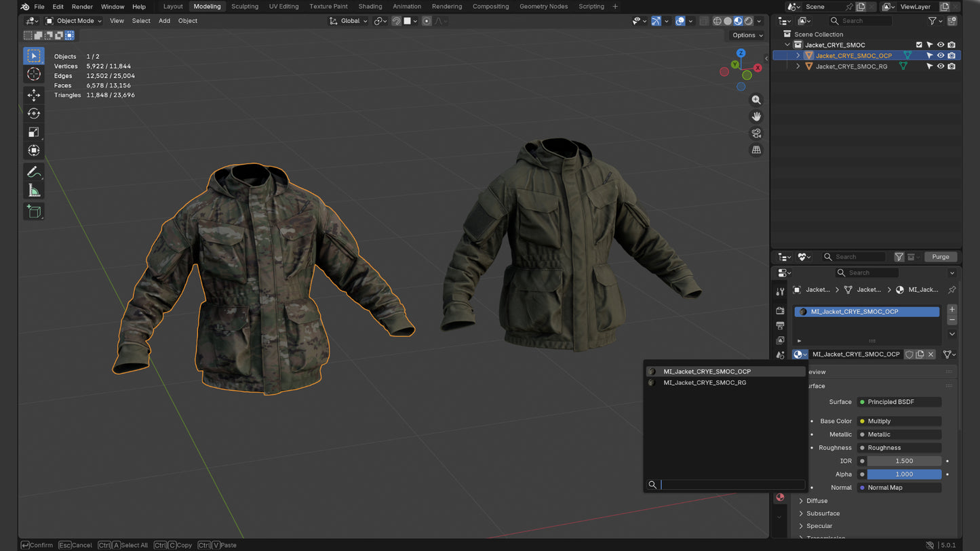Remove material slot with minus button
980x551 pixels.
coord(952,320)
